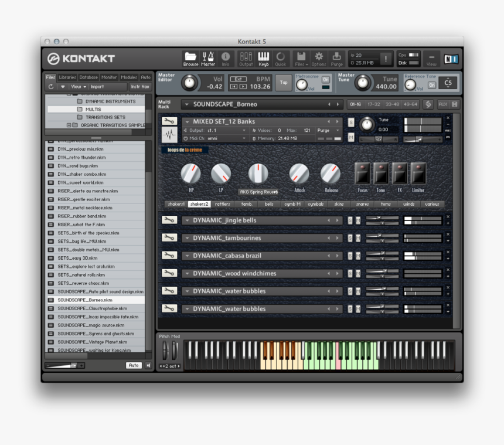This screenshot has width=504, height=445.
Task: Switch to the Modules tab
Action: 129,77
